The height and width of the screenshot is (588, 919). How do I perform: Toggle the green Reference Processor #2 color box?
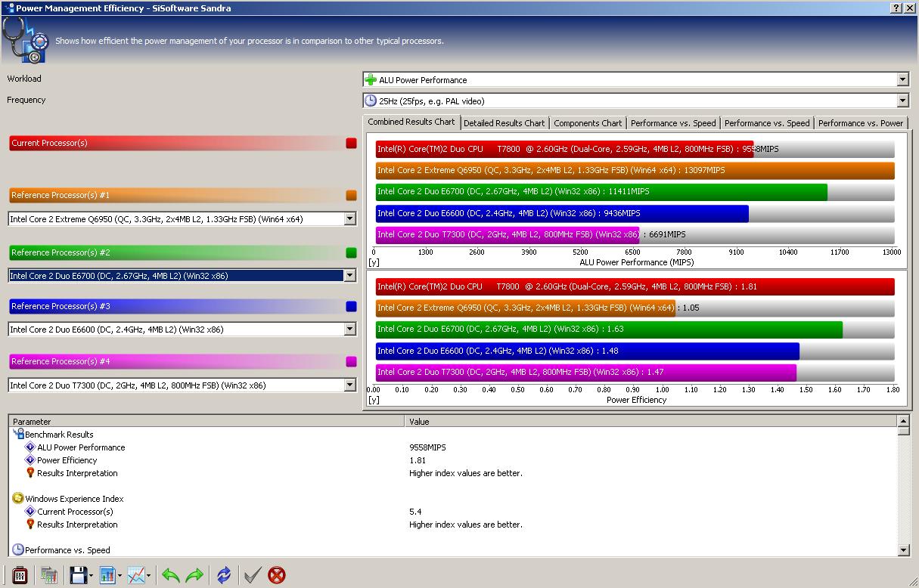[x=351, y=252]
